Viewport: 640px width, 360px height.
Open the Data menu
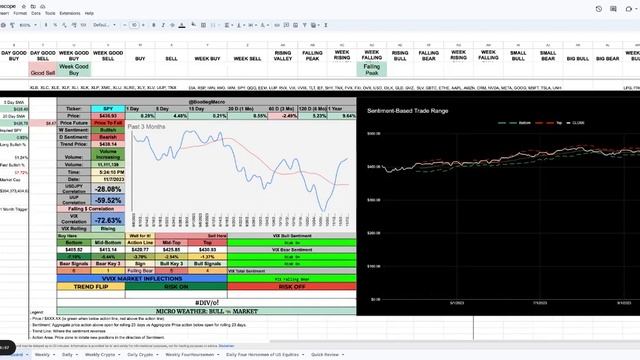(36, 13)
